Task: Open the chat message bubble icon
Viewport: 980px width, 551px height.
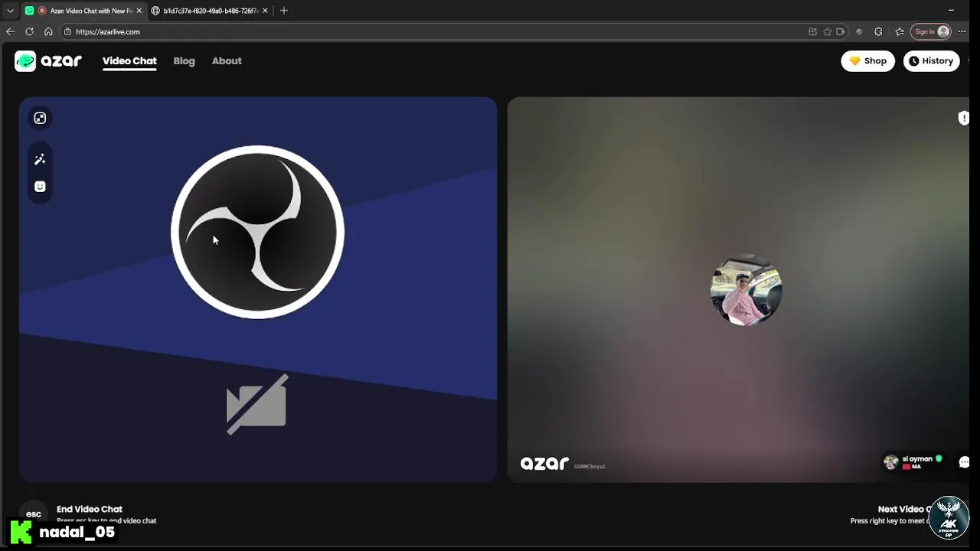Action: pos(964,462)
